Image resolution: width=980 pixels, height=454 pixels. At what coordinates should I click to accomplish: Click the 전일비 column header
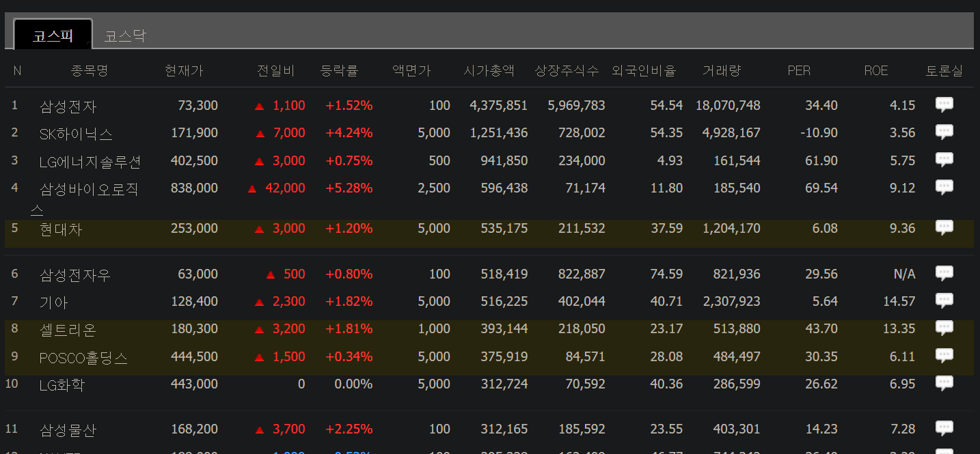click(x=276, y=70)
